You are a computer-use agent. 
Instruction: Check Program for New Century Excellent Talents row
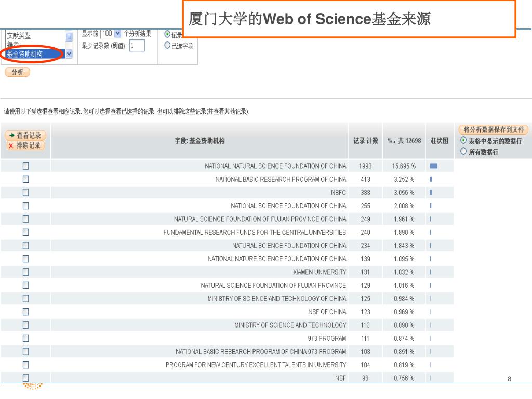[x=26, y=364]
